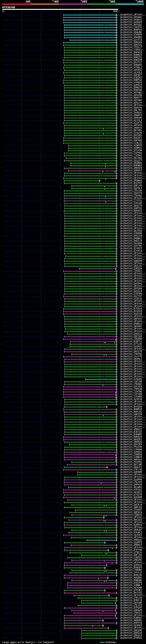Select hit label UniRef100_O76521
This screenshot has width=146, height=644.
(131, 638)
